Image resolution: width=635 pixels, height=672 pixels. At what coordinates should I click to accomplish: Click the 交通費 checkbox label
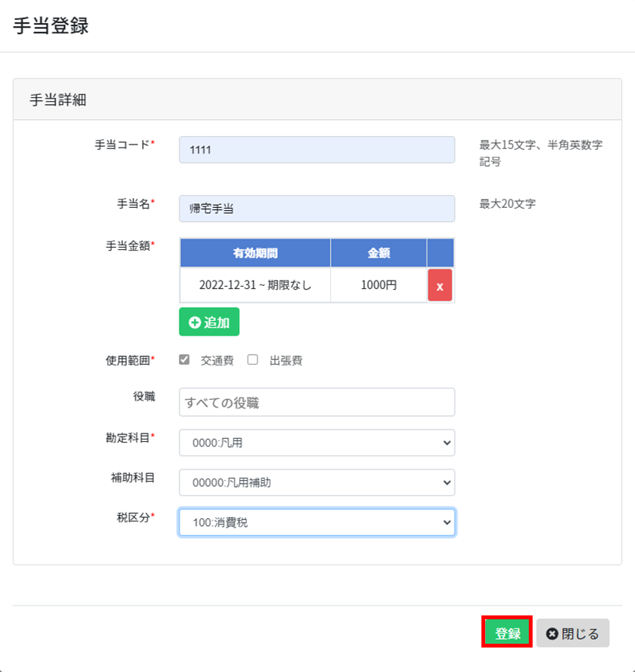(217, 360)
